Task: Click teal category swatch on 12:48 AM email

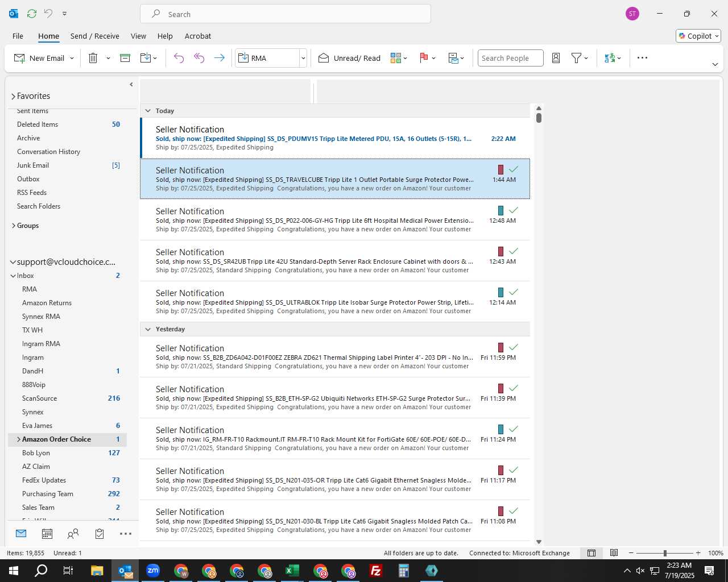Action: coord(500,210)
